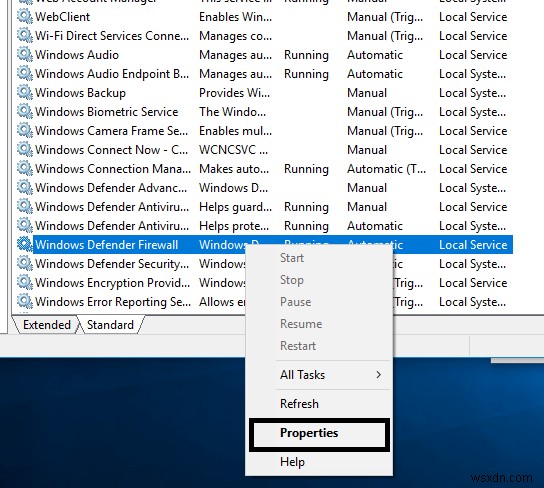
Task: Click the 'The Windo...' description cell
Action: [x=232, y=112]
